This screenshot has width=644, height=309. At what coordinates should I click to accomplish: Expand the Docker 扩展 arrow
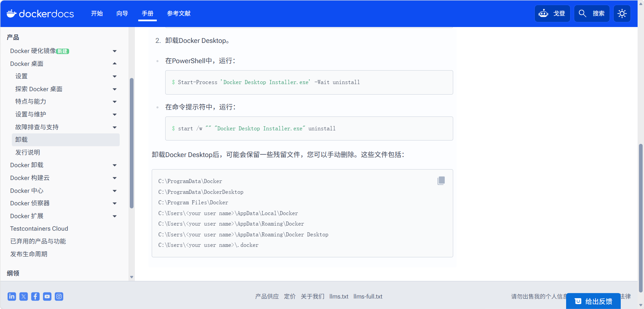(115, 216)
